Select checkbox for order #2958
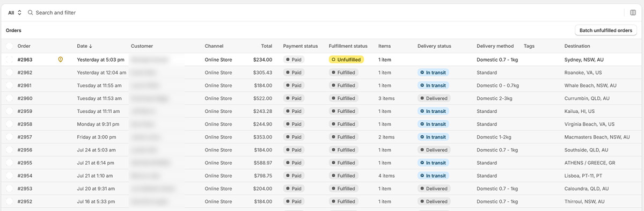Viewport: 644px width, 211px height. click(9, 124)
